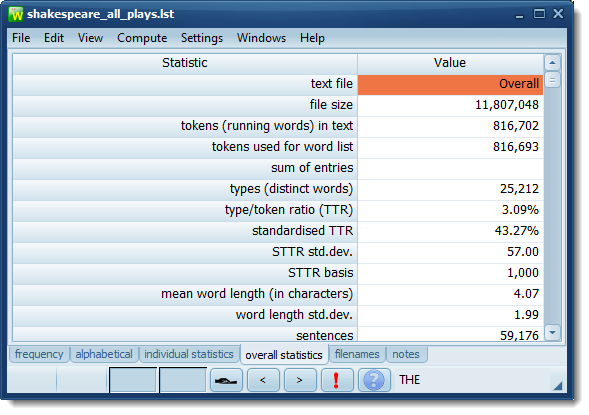The width and height of the screenshot is (589, 415).
Task: Open the Help menu
Action: tap(312, 38)
